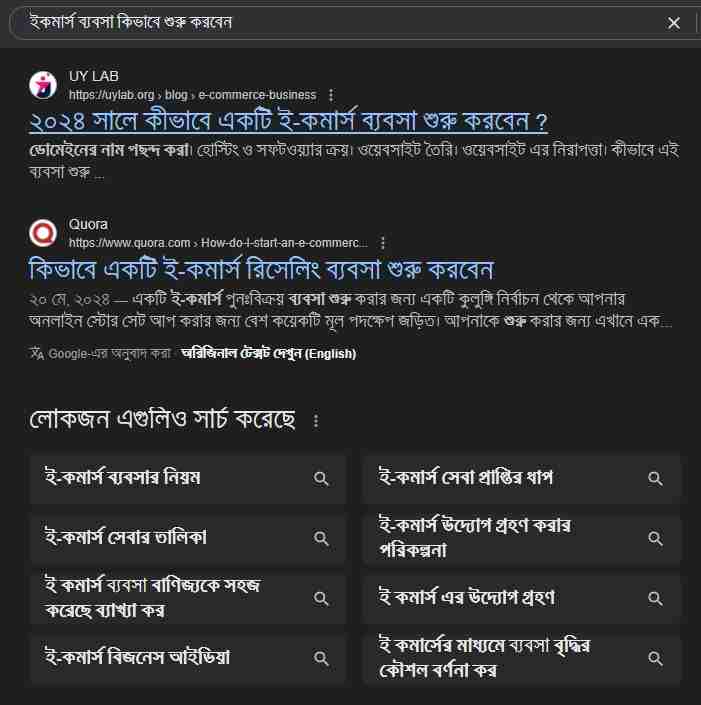This screenshot has height=705, width=701.
Task: Click 'অরিজিনাল টেক্সট দেখুন (English)' link
Action: coord(269,354)
